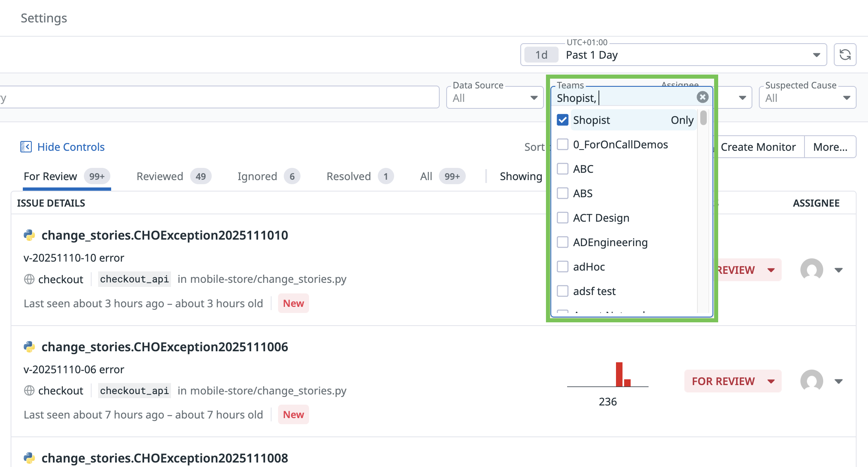Screen dimensions: 868x467
Task: Click assignee avatar for CHOException2025111010 issue
Action: [811, 270]
